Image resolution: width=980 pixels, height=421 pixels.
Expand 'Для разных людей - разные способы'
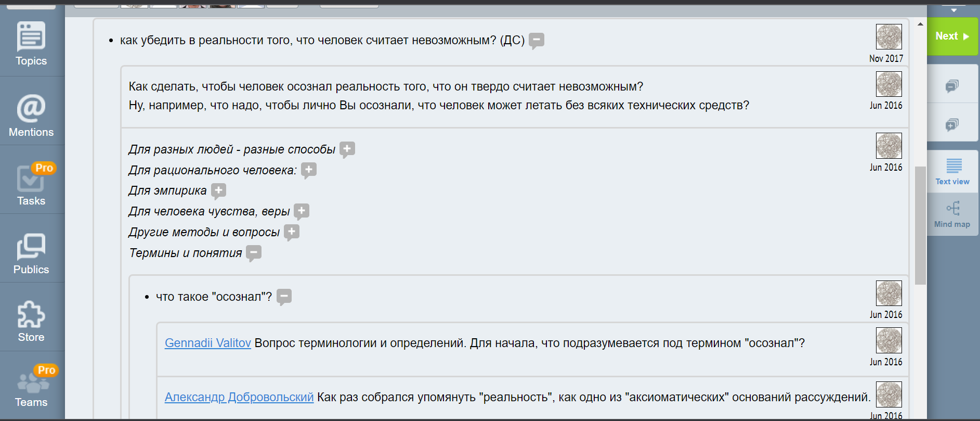click(347, 149)
